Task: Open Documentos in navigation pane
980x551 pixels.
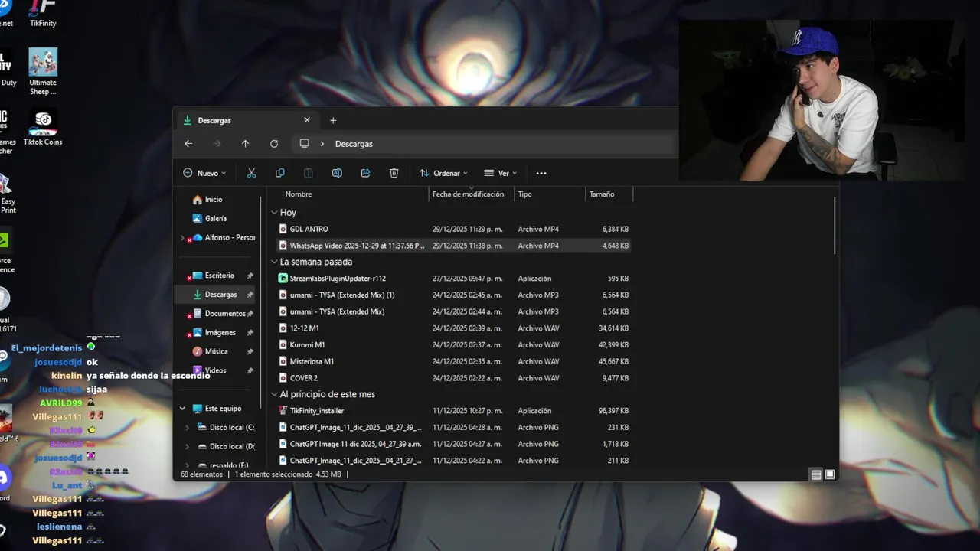Action: 224,314
